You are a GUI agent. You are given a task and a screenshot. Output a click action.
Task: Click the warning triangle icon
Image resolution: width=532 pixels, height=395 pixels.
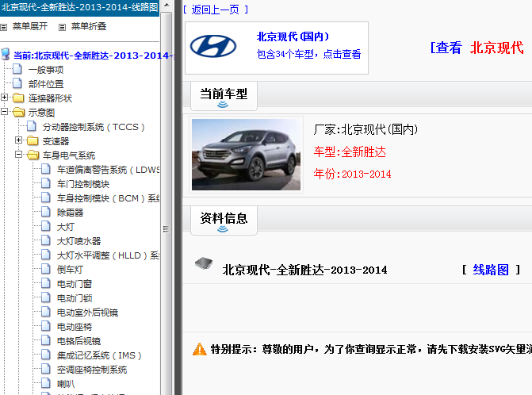coord(200,349)
